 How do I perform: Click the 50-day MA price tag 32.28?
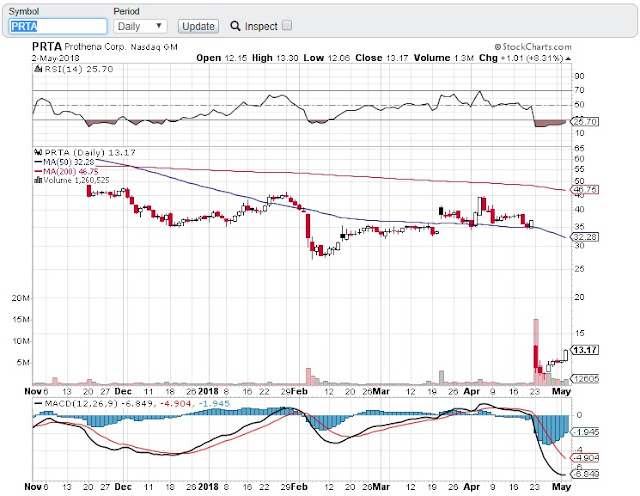[585, 237]
